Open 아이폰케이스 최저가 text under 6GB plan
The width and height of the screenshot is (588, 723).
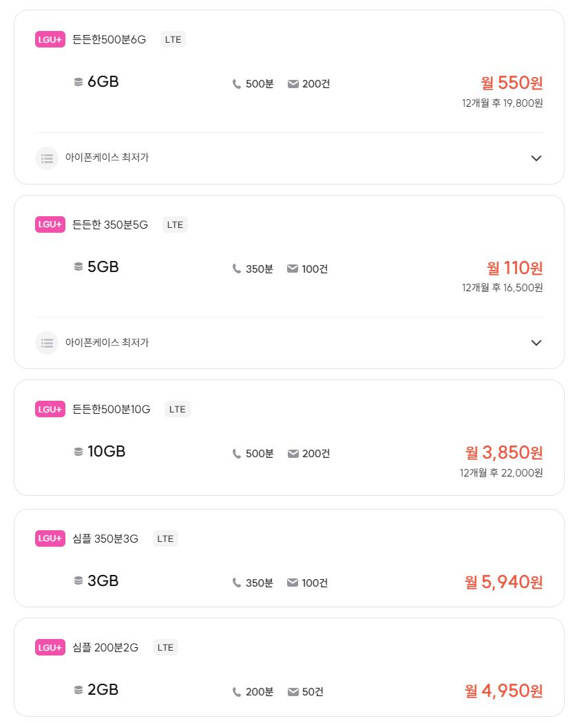click(107, 158)
